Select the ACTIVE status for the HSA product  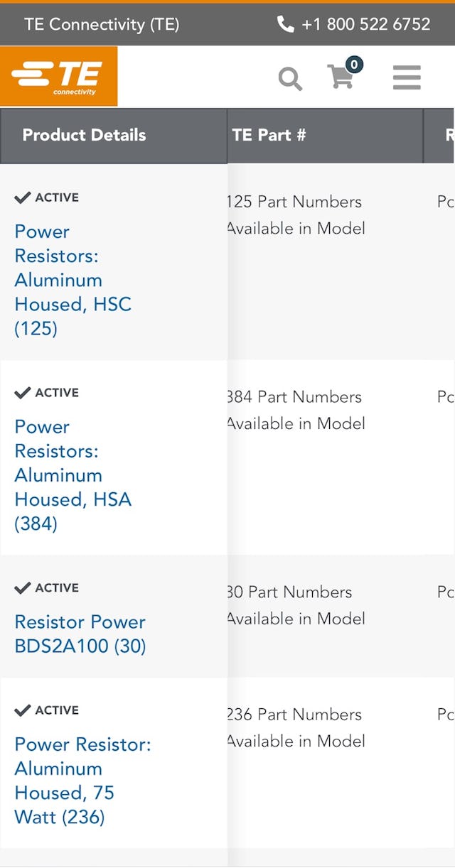point(23,392)
